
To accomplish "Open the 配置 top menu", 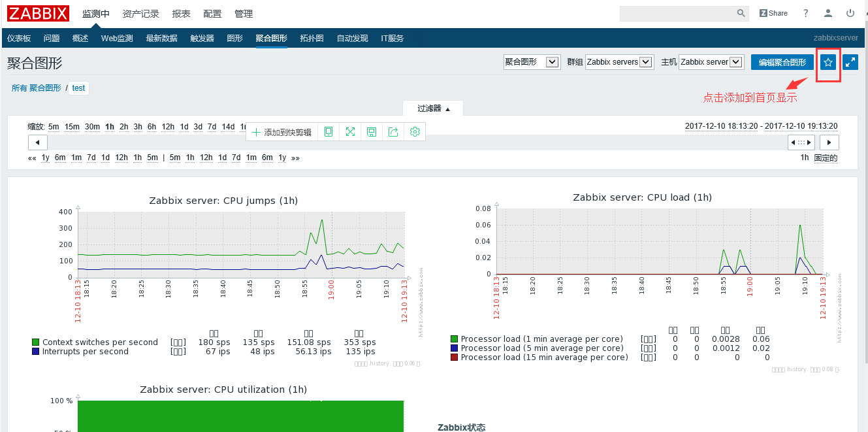I will coord(212,14).
